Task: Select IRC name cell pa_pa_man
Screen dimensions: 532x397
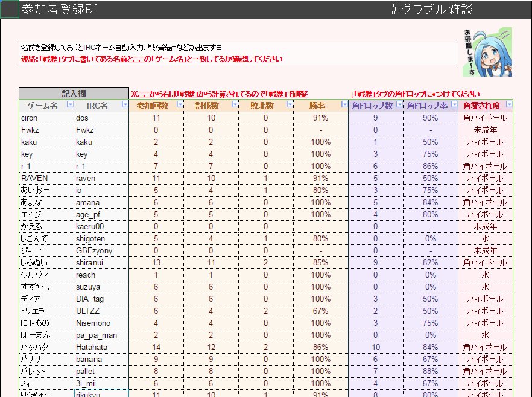Action: pos(101,335)
